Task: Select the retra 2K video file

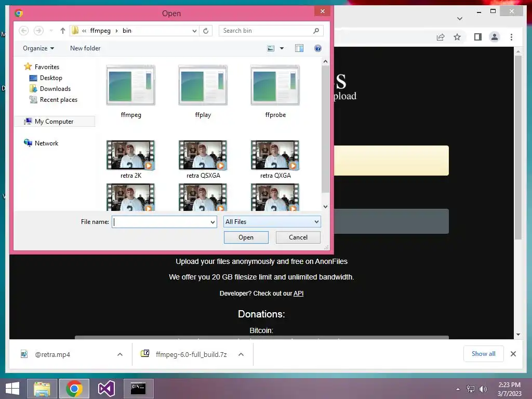Action: [130, 159]
